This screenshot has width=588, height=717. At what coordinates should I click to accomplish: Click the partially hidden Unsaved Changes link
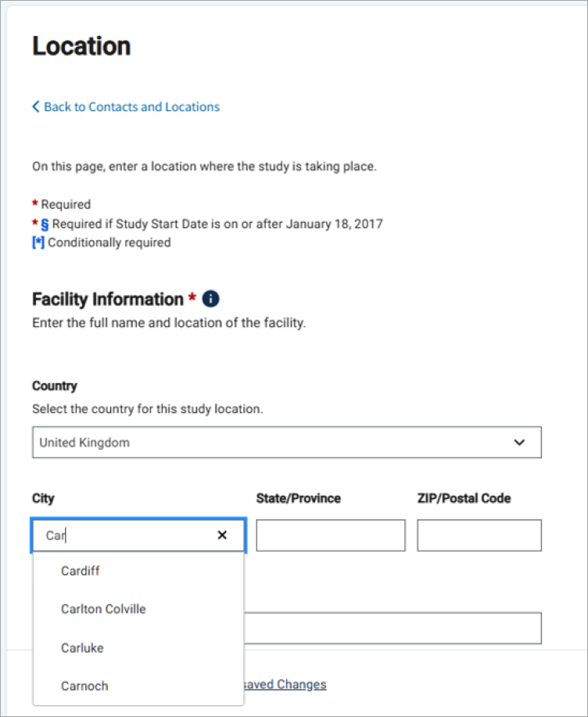point(285,685)
